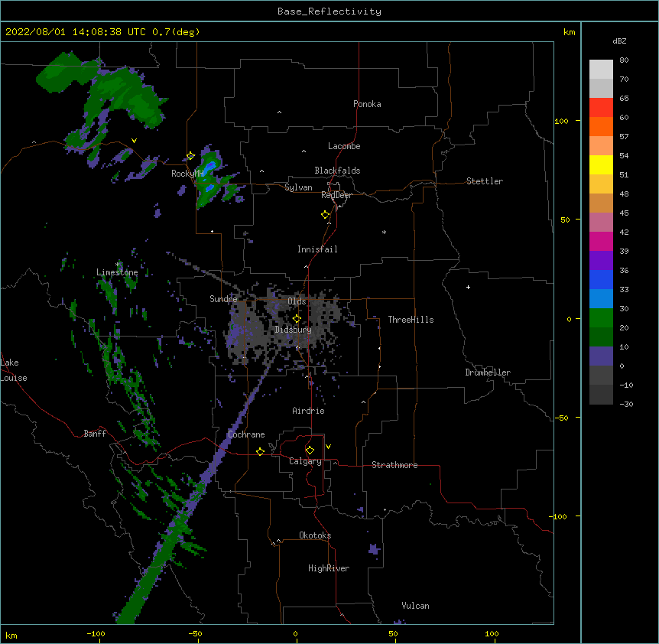
Task: Click the km unit label on the horizontal axis
Action: 11,635
